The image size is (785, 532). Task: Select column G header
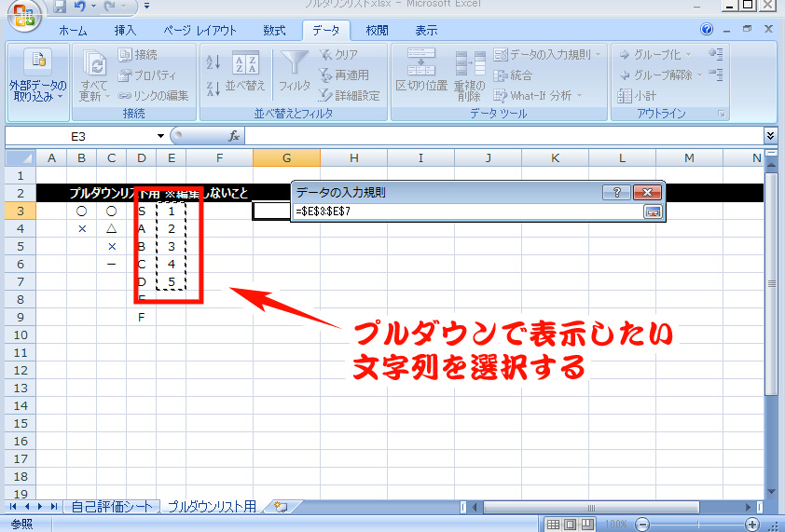pyautogui.click(x=286, y=158)
